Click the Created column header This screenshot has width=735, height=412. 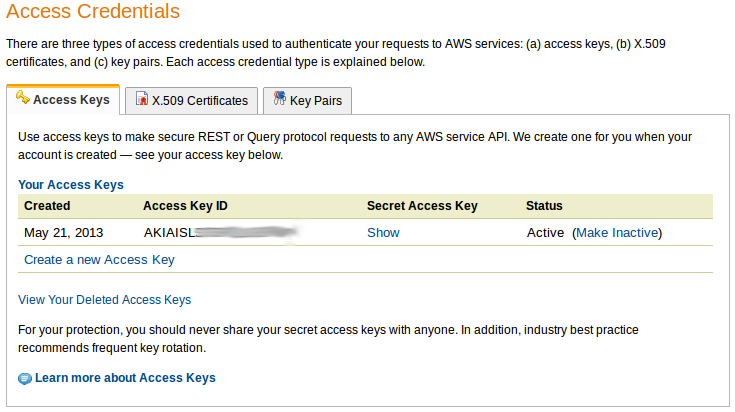[47, 206]
